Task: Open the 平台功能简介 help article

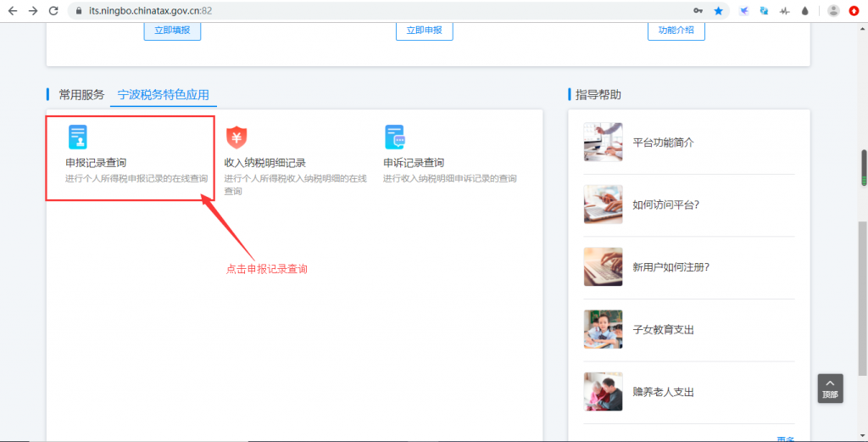Action: coord(663,143)
